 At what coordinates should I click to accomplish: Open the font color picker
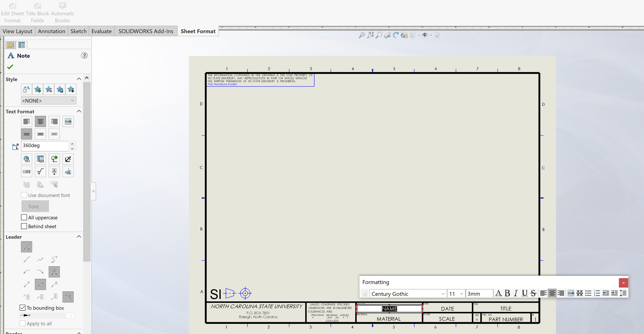498,293
